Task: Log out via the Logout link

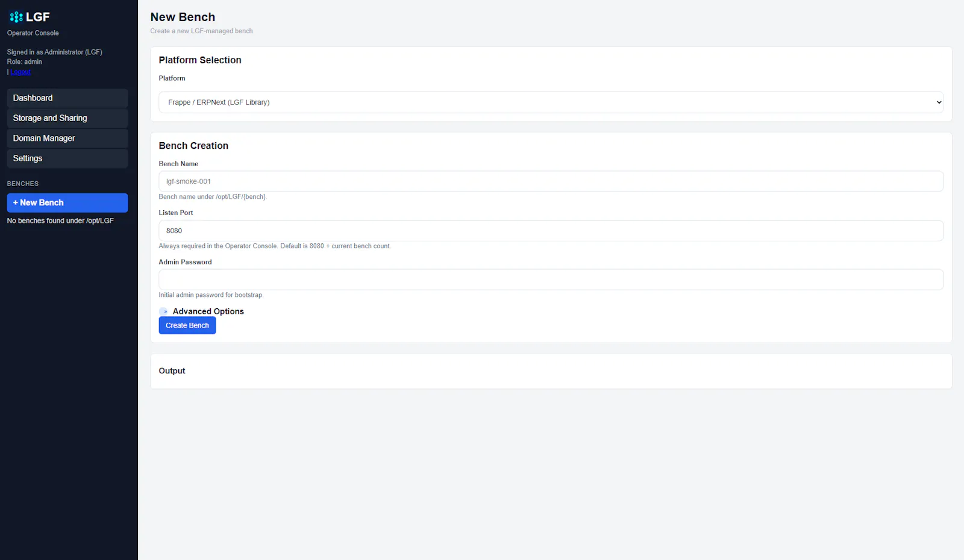Action: pos(20,72)
